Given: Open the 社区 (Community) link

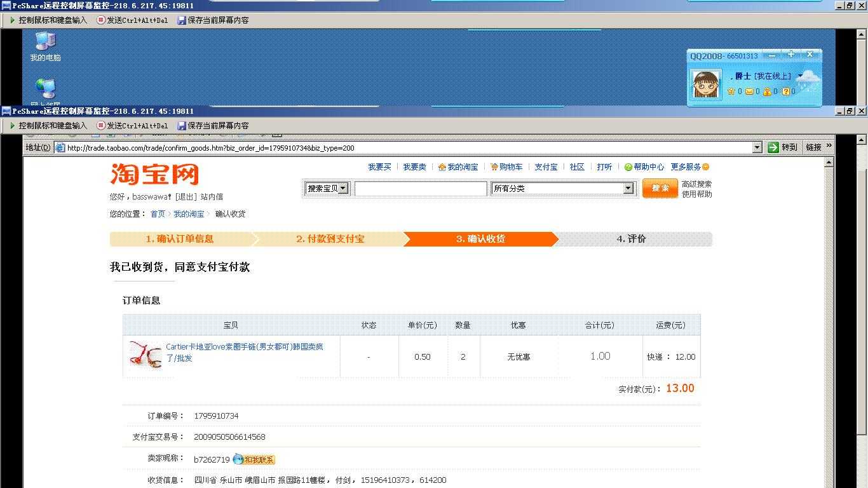Looking at the screenshot, I should tap(577, 167).
